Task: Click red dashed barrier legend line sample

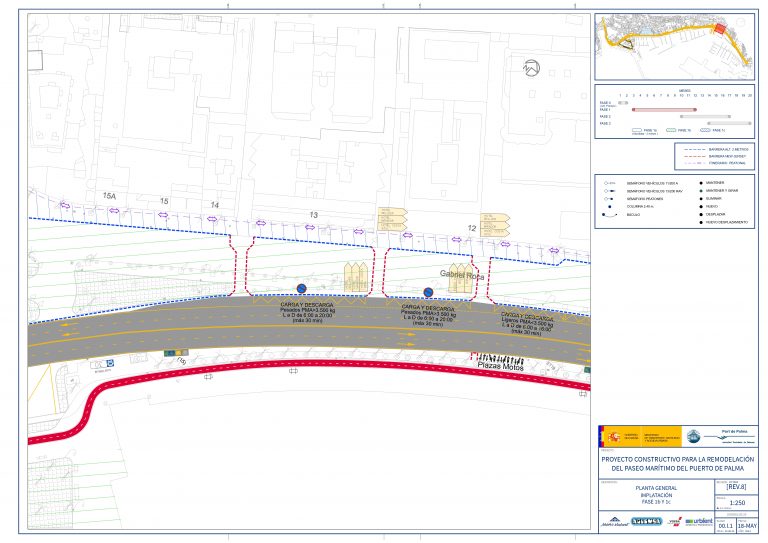Action: (694, 156)
